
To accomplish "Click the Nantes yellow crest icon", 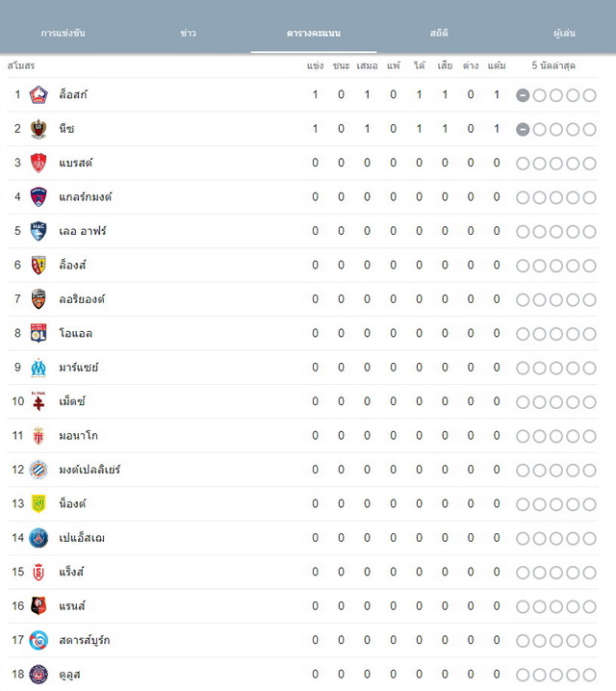I will coord(38,503).
